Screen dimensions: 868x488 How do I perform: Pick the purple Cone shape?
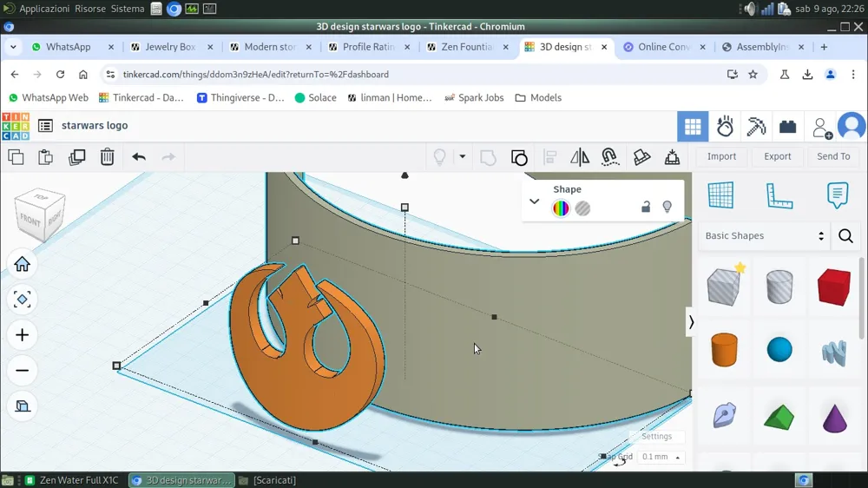834,418
